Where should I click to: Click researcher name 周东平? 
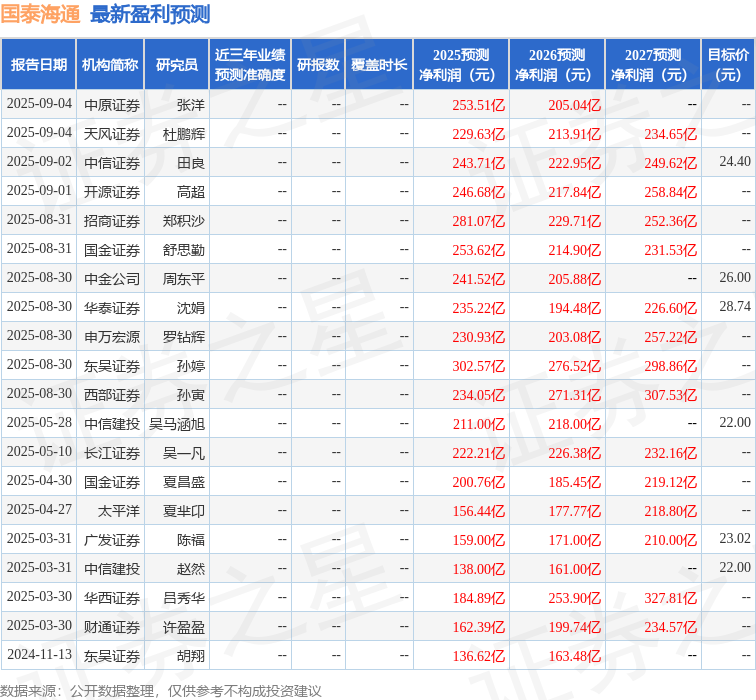coord(184,279)
